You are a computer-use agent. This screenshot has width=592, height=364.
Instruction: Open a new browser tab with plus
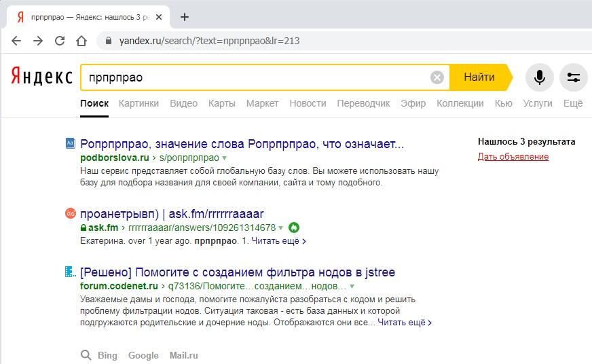[185, 17]
